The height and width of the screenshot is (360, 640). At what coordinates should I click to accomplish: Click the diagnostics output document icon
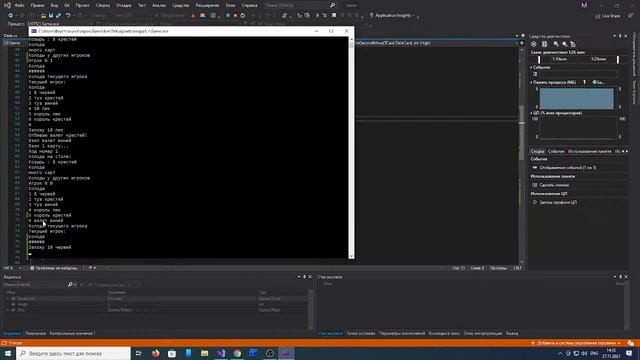544,44
